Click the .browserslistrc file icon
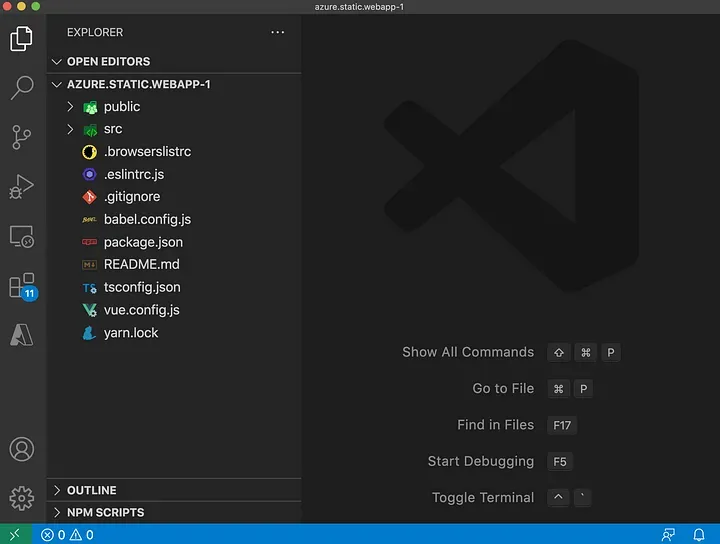Screen dimensions: 720x544 tap(89, 152)
